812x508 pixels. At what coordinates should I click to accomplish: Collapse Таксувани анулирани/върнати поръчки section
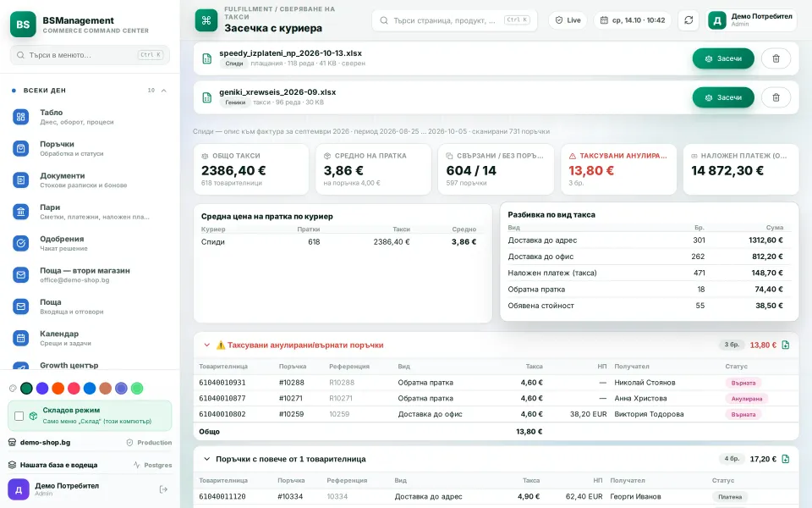click(x=206, y=345)
